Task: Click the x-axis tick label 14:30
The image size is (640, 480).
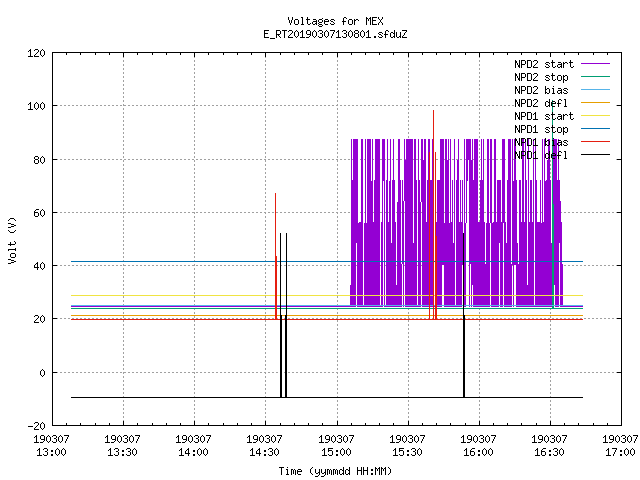Action: pyautogui.click(x=264, y=452)
